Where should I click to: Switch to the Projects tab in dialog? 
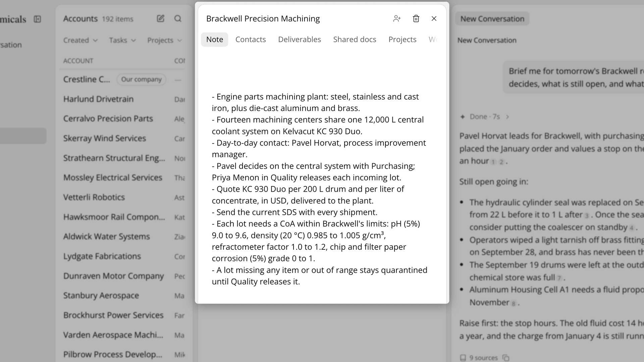pyautogui.click(x=402, y=40)
